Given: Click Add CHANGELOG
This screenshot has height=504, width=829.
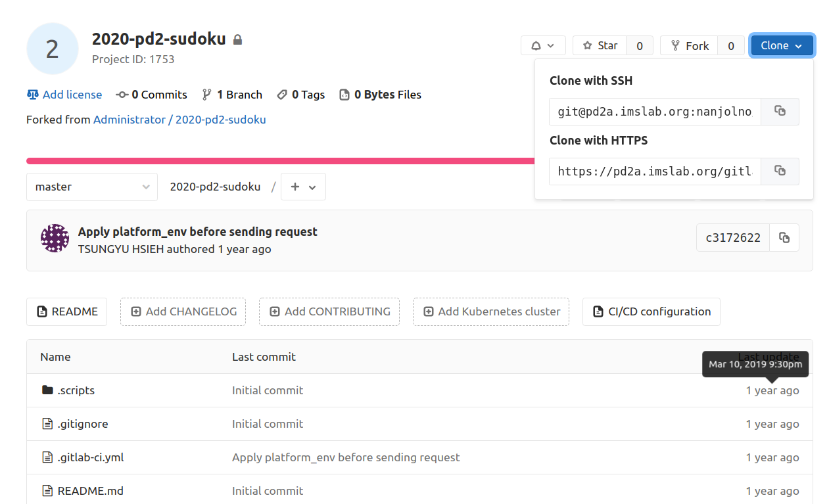Looking at the screenshot, I should coord(183,311).
